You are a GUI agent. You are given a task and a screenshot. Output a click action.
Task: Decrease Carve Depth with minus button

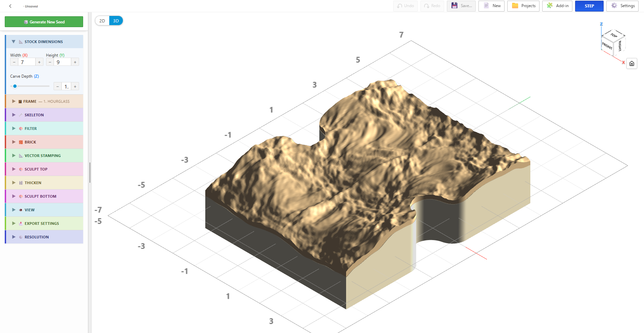pyautogui.click(x=58, y=86)
